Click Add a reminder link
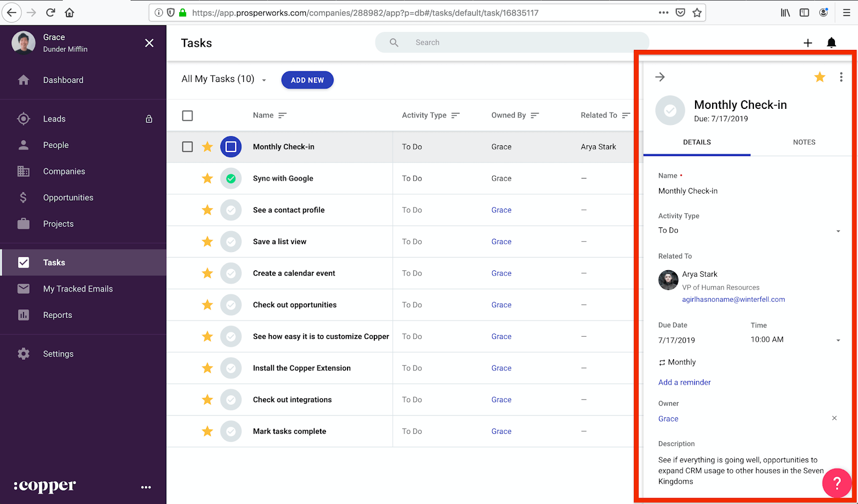The image size is (858, 504). point(684,382)
